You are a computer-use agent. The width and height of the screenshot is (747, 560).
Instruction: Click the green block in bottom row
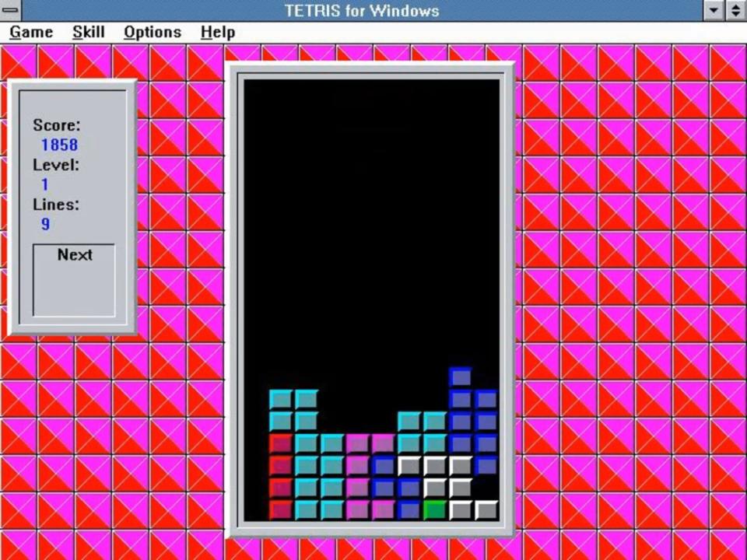[x=435, y=510]
